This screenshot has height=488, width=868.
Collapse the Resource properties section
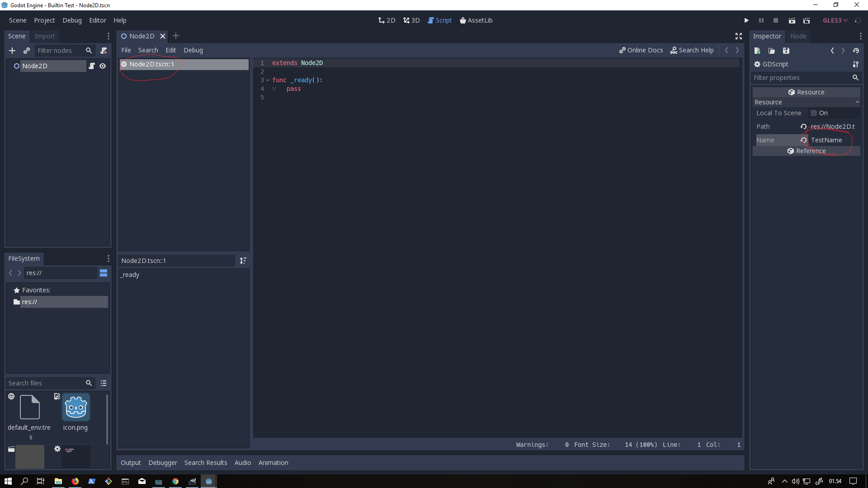click(858, 102)
